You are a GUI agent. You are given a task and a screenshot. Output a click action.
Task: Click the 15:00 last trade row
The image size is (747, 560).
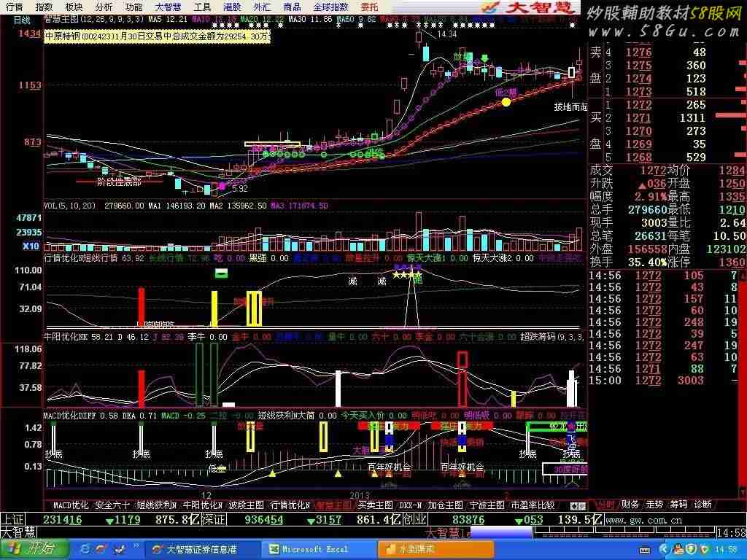pos(664,380)
